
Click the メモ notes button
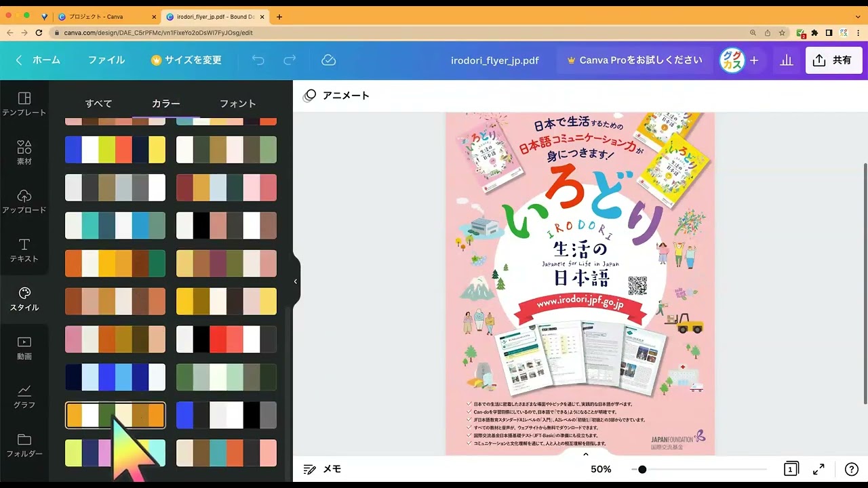coord(323,469)
